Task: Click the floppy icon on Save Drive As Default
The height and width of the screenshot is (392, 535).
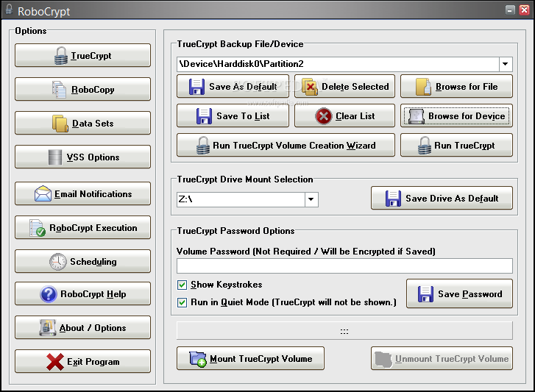Action: coord(394,199)
